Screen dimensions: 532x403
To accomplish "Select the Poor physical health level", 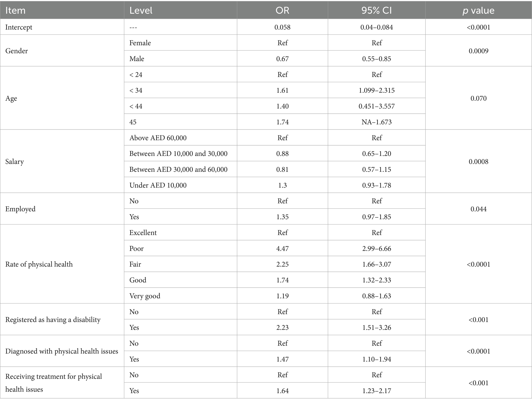I will pyautogui.click(x=136, y=249).
